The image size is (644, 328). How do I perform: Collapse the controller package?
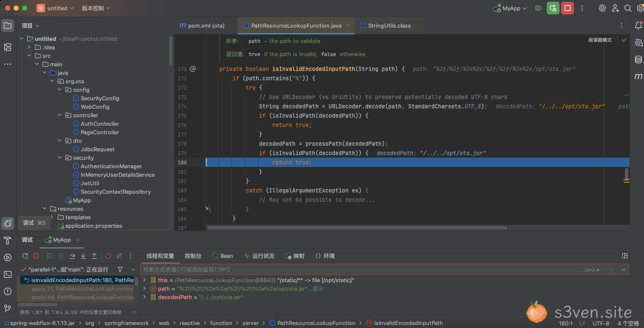point(60,115)
